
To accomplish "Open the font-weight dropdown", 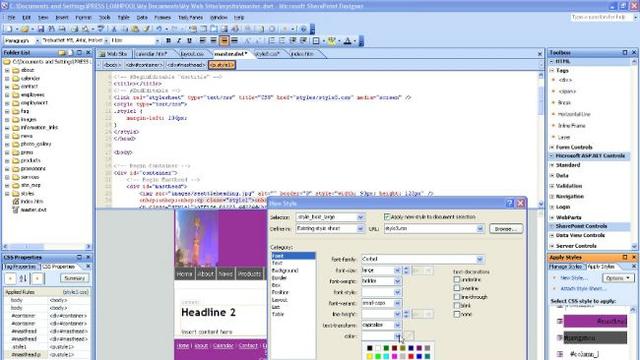I will 397,281.
